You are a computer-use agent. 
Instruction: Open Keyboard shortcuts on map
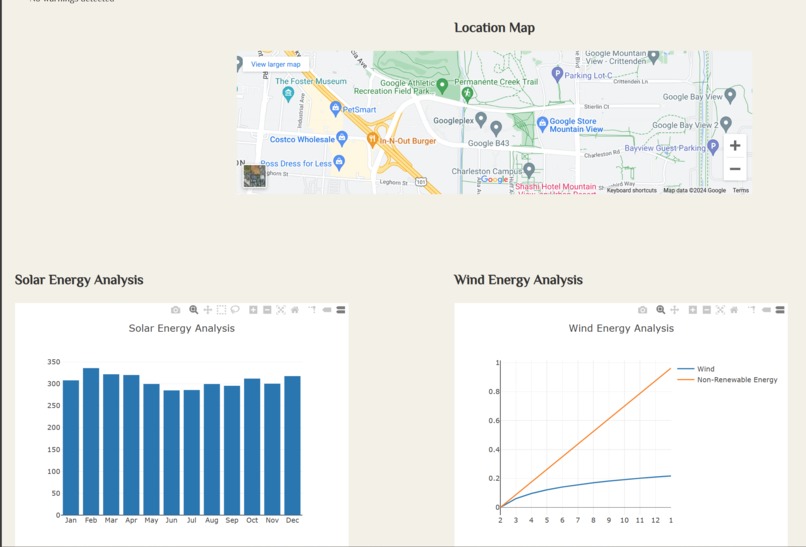pos(632,190)
